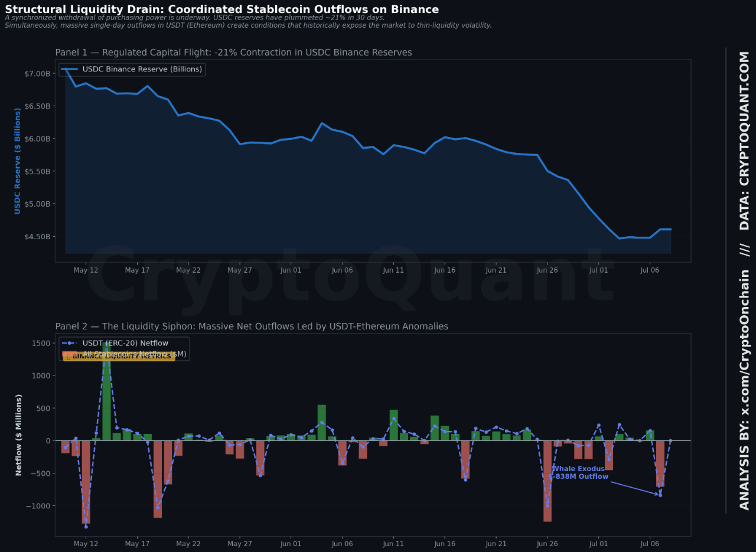Click the 'USDC Reserve ($ Billions)' axis title
756x552 pixels.
click(17, 161)
